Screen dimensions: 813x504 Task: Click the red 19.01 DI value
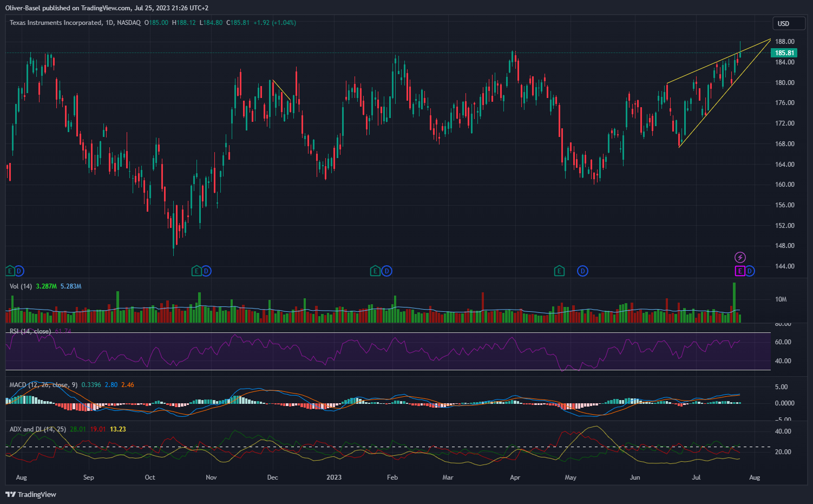[98, 429]
